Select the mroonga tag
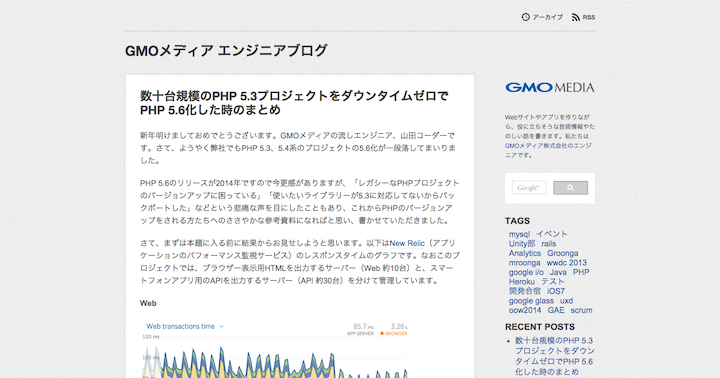This screenshot has width=720, height=378. point(524,263)
